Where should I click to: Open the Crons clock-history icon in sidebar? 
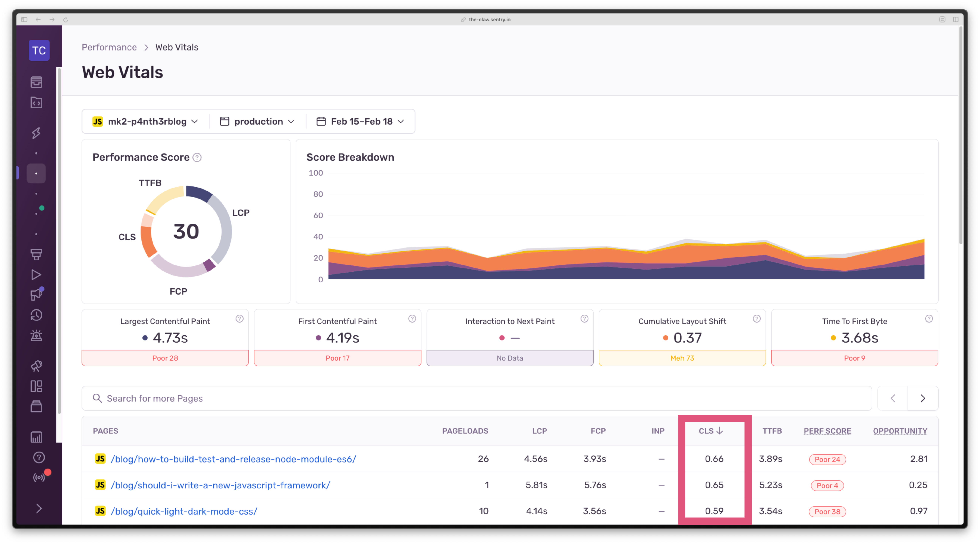click(37, 315)
